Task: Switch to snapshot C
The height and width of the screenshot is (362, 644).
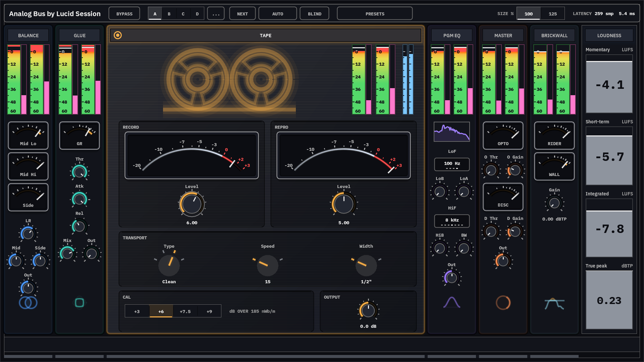Action: point(183,14)
